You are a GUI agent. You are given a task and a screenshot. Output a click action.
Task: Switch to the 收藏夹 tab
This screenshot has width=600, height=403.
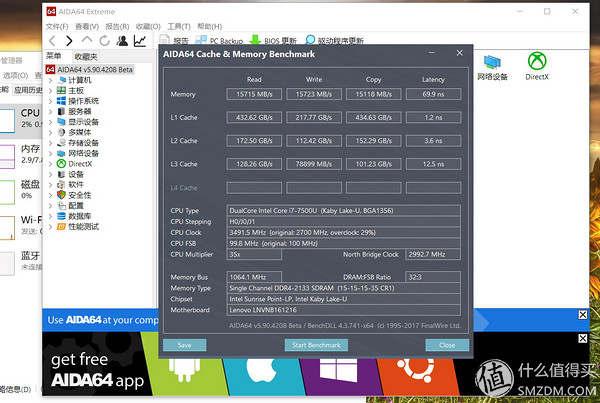tap(86, 57)
